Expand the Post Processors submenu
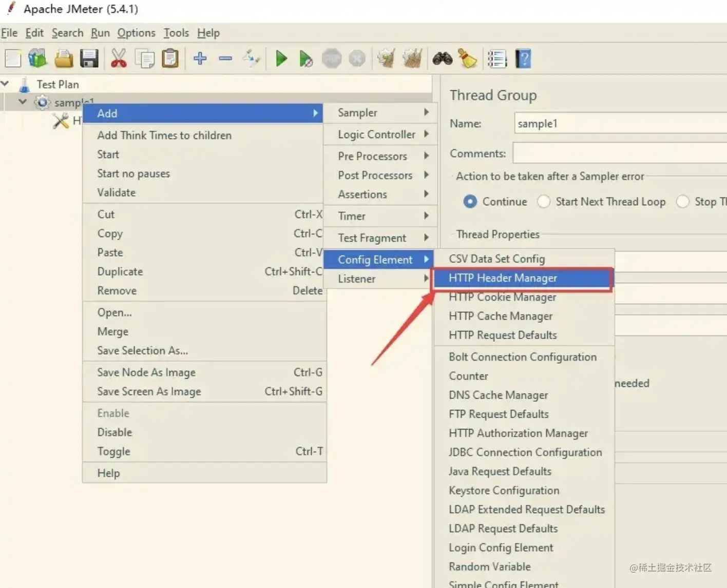 coord(380,175)
